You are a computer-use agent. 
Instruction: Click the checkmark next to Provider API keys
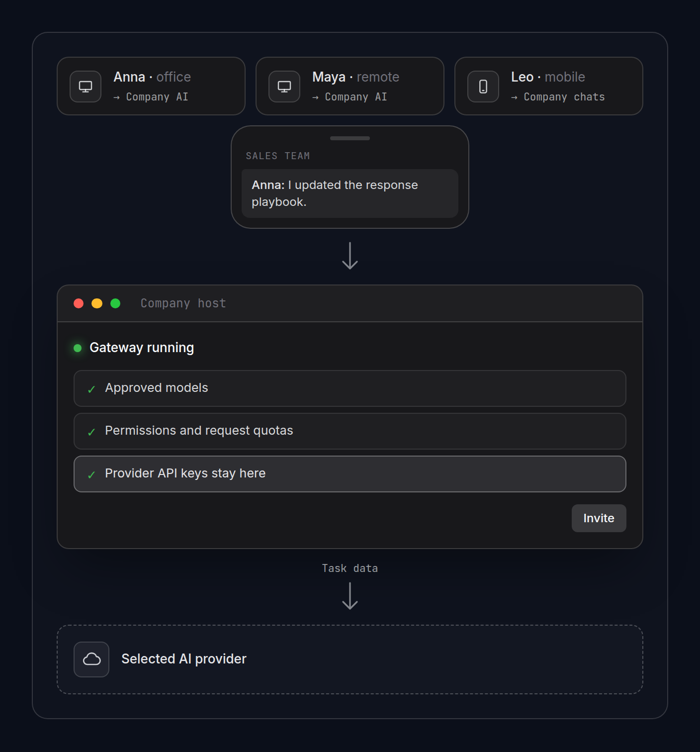coord(91,474)
